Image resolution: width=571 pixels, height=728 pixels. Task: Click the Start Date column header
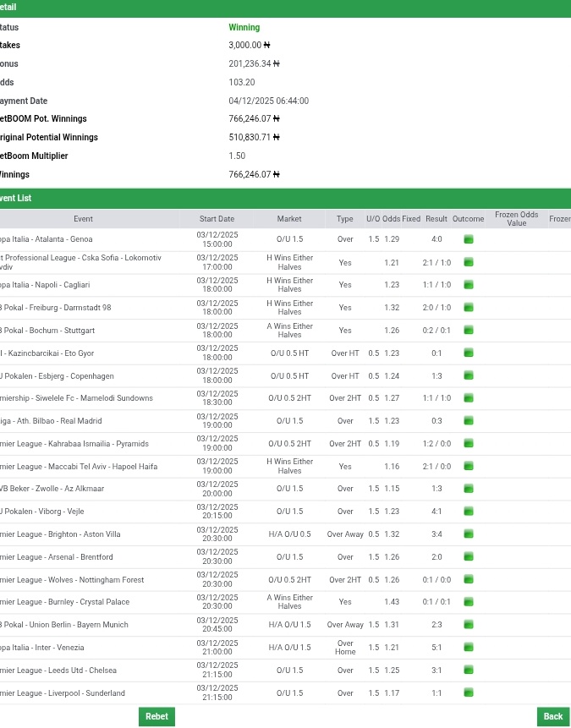[217, 219]
